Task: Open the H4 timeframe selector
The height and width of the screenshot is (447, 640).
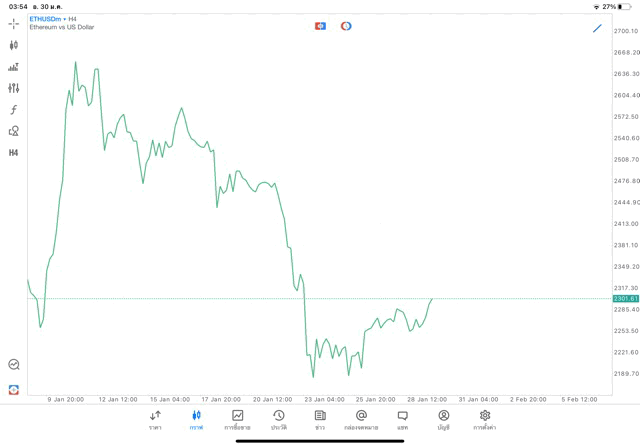Action: [x=14, y=153]
